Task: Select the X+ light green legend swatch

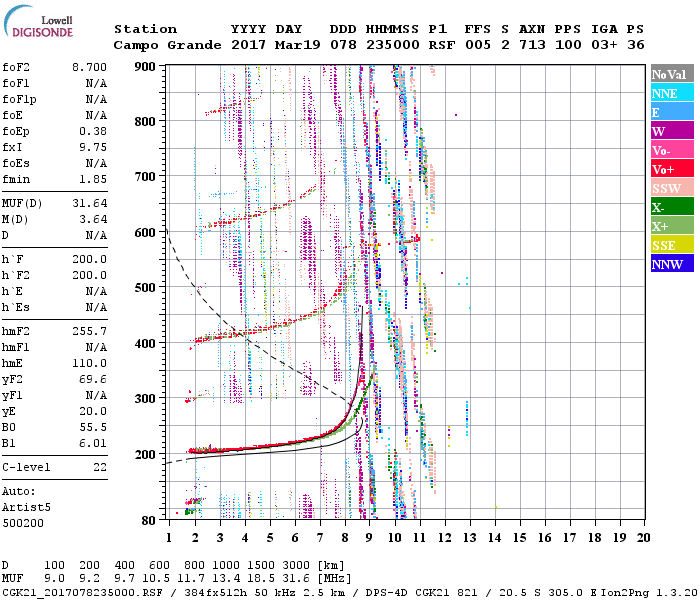Action: click(672, 225)
